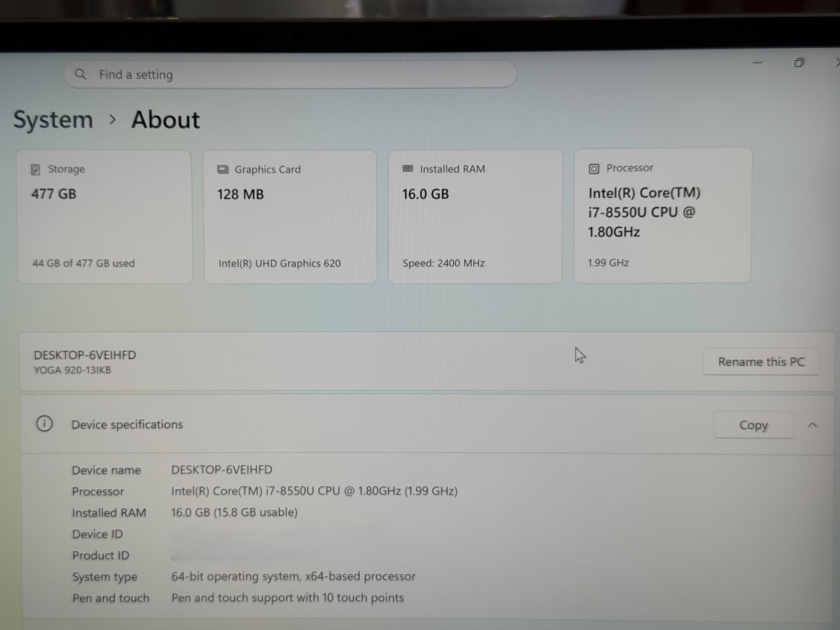This screenshot has height=630, width=840.
Task: Click the About breadcrumb title
Action: (166, 120)
